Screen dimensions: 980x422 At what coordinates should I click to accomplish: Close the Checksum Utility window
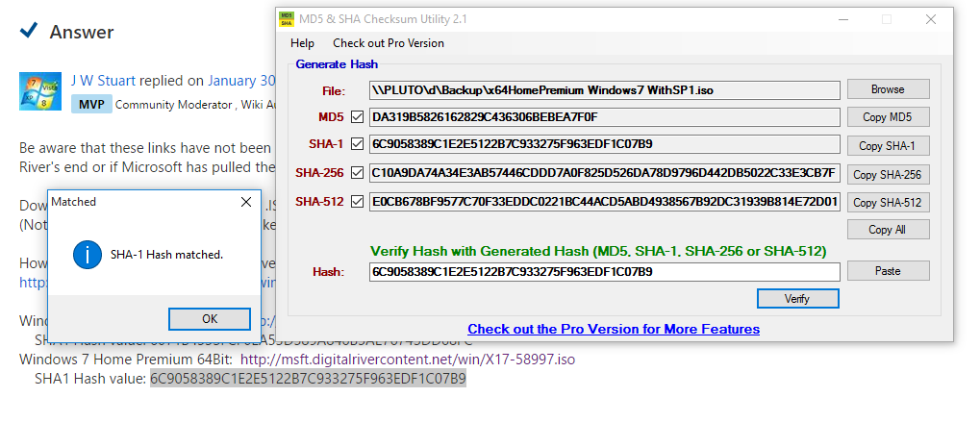931,19
